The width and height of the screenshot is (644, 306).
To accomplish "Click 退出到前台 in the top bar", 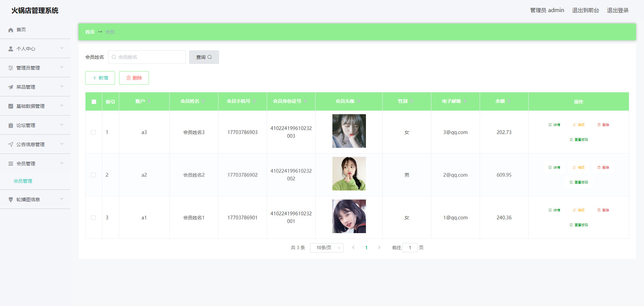I will [585, 10].
